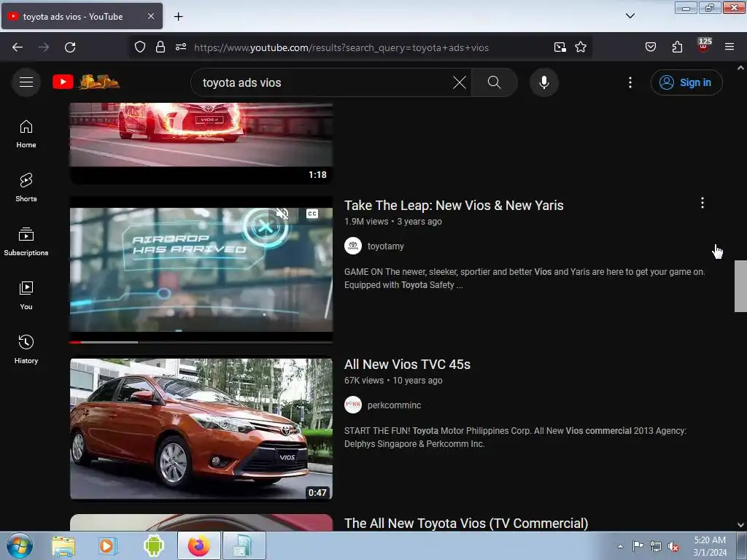Open the network tray icon
The image size is (747, 560).
click(656, 547)
